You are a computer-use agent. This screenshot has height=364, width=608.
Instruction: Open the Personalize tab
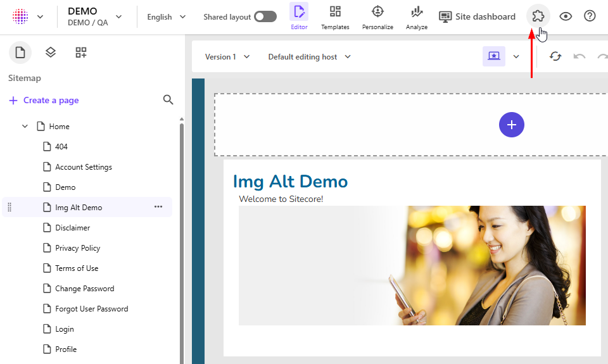(x=377, y=16)
